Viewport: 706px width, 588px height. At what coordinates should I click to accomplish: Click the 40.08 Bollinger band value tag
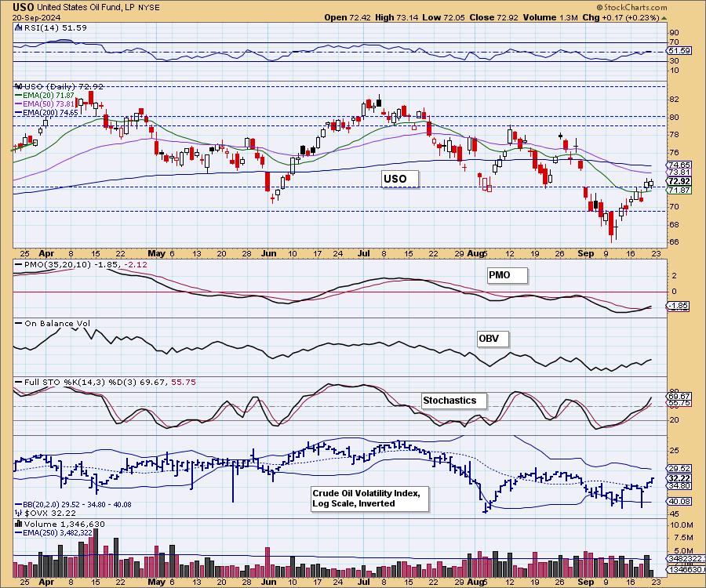[679, 501]
